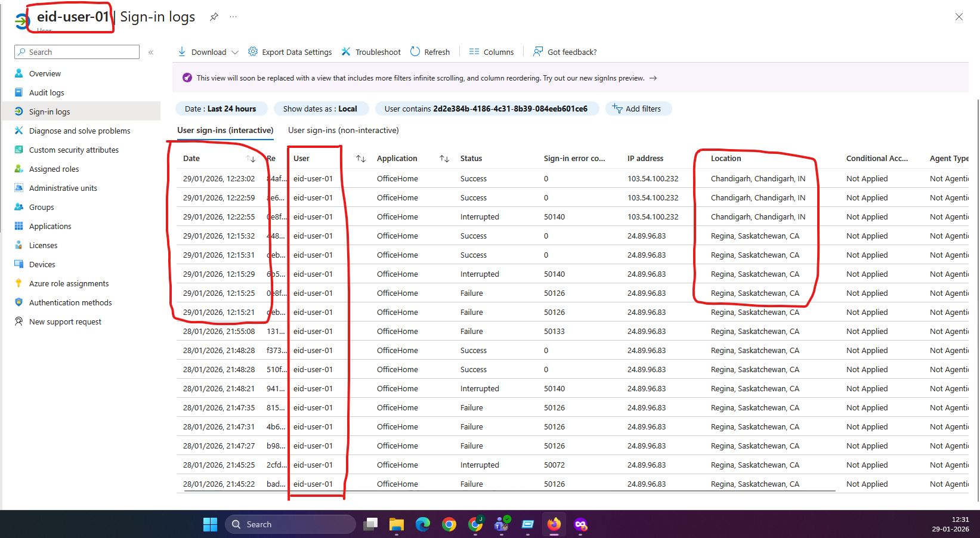Sort by Date column arrows

[x=251, y=159]
